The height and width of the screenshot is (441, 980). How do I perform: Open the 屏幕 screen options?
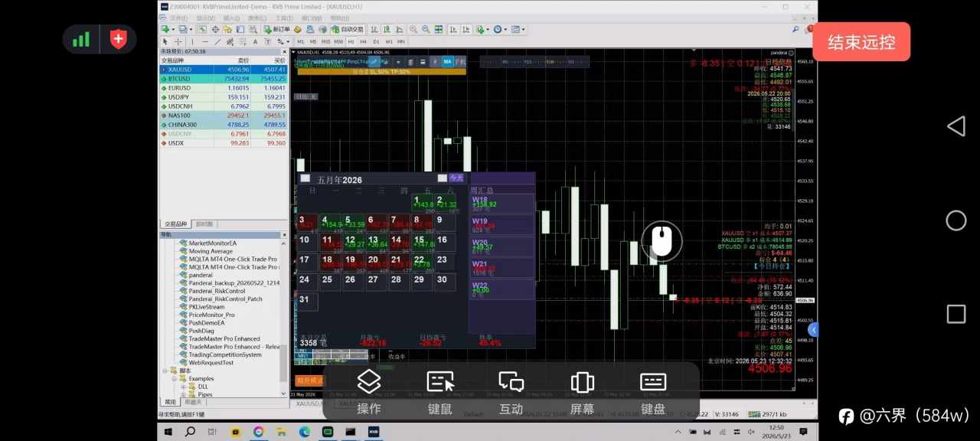(x=582, y=392)
